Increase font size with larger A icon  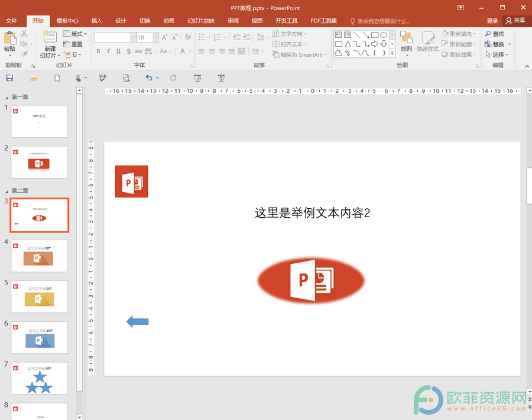point(164,37)
